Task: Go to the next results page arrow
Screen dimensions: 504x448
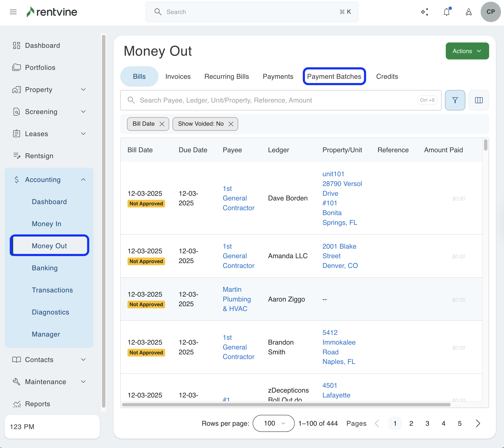Action: [478, 423]
